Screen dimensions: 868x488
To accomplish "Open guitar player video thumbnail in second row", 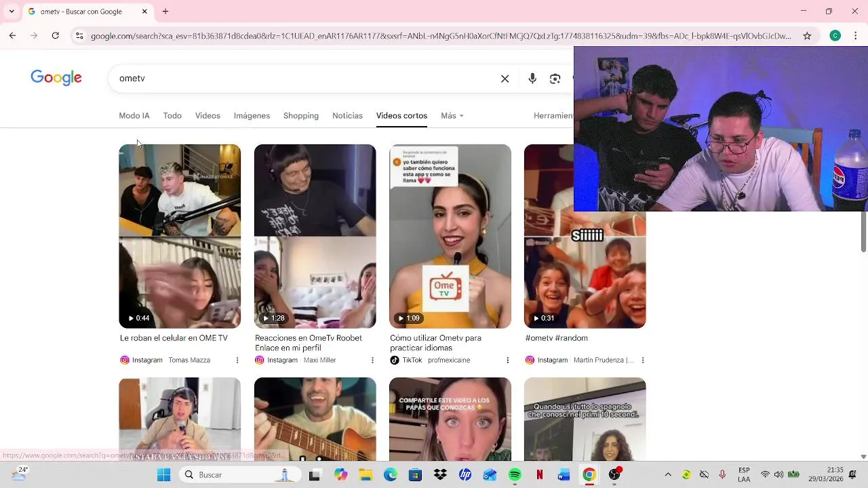I will 315,419.
